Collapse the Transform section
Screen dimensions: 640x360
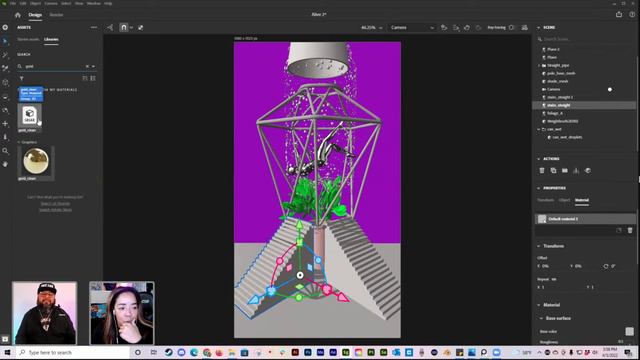coord(538,246)
